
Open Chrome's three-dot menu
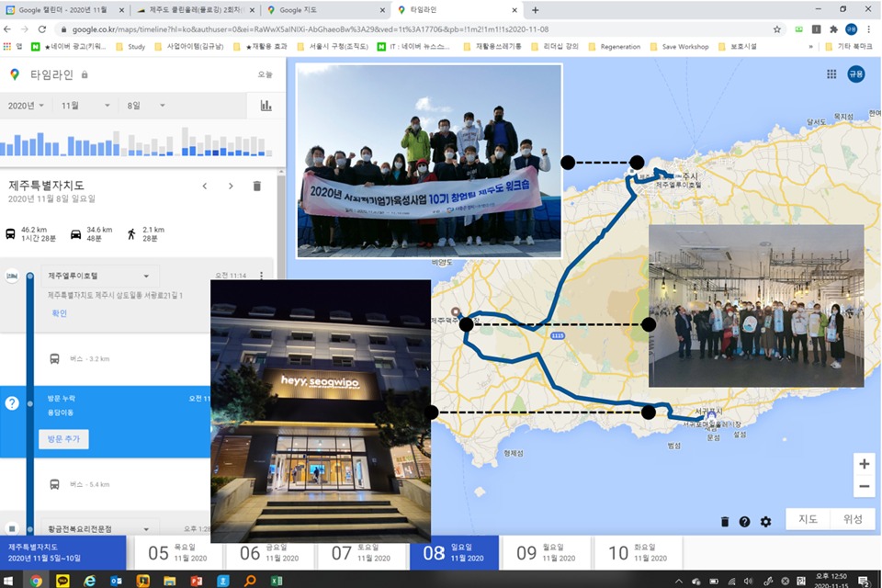868,29
